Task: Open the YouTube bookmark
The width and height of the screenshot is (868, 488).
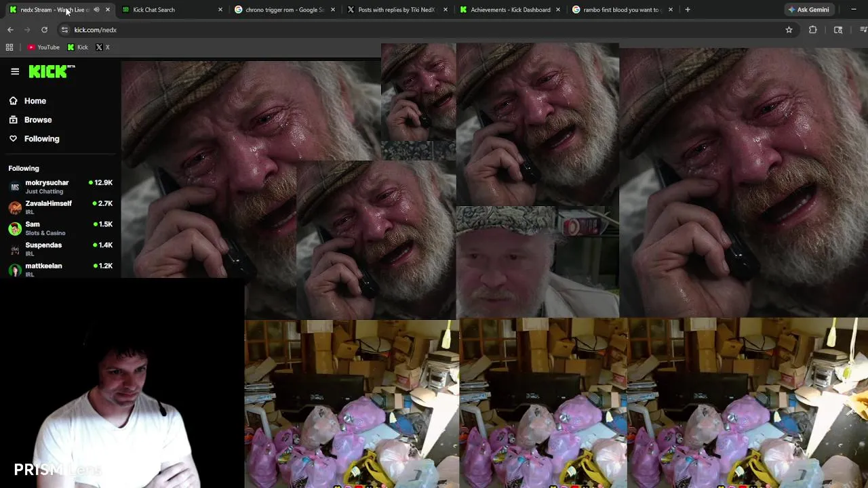Action: coord(43,47)
